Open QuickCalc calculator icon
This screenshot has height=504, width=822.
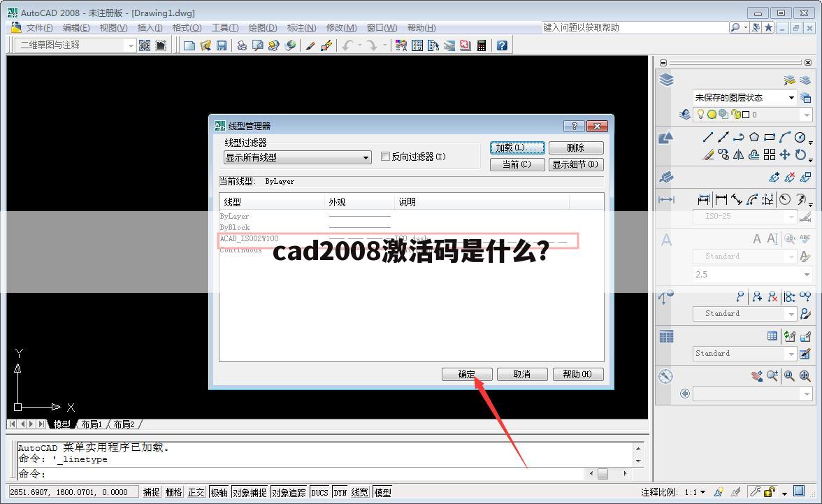coord(482,45)
